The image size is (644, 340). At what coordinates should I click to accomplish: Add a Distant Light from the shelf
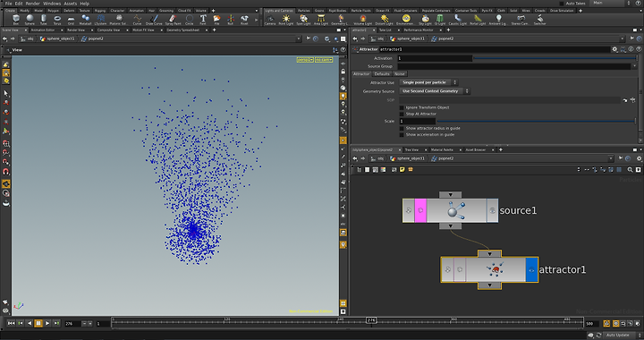384,20
